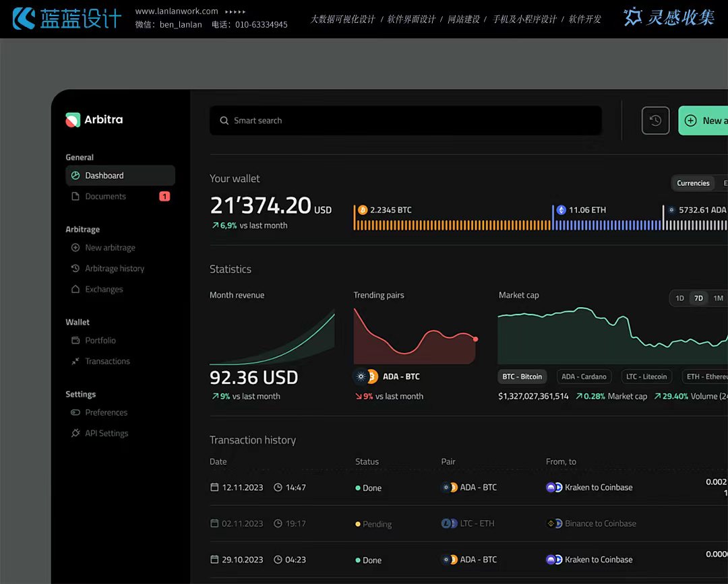Screen dimensions: 728x584
Task: Switch market cap range to 1D
Action: point(679,298)
